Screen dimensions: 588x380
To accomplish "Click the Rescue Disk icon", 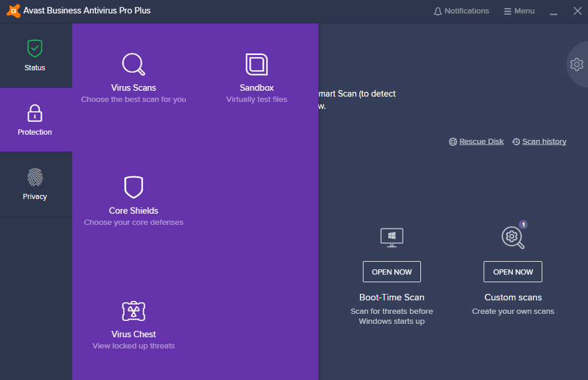I will point(453,141).
